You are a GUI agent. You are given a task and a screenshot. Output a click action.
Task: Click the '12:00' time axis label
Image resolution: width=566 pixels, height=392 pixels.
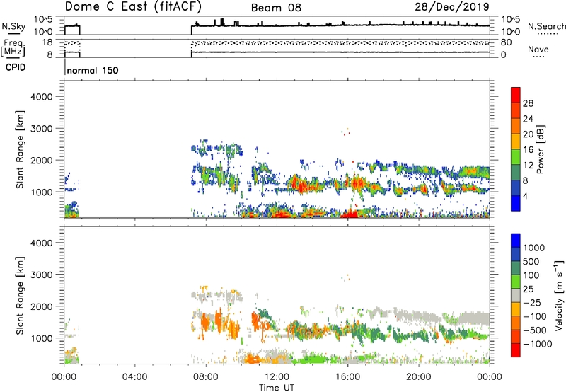click(277, 377)
